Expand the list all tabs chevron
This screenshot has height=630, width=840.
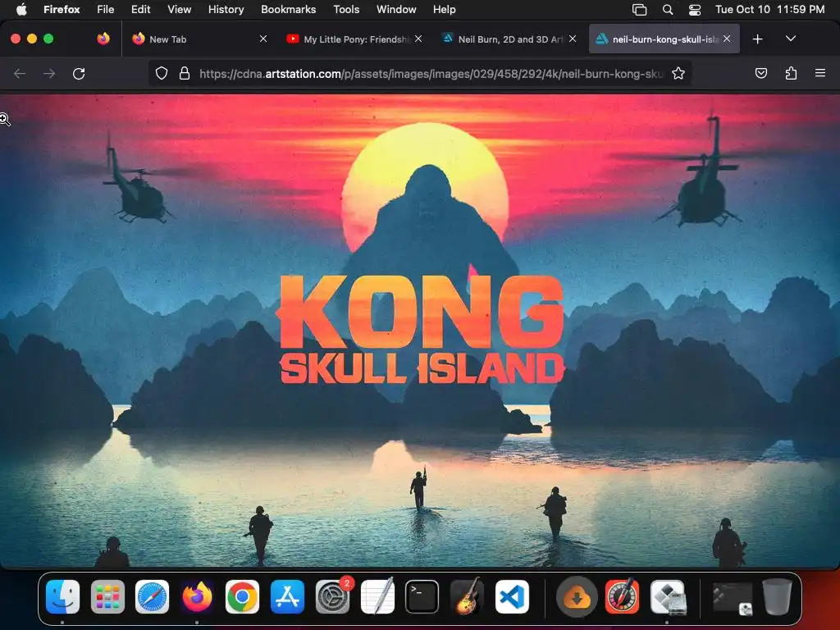790,39
